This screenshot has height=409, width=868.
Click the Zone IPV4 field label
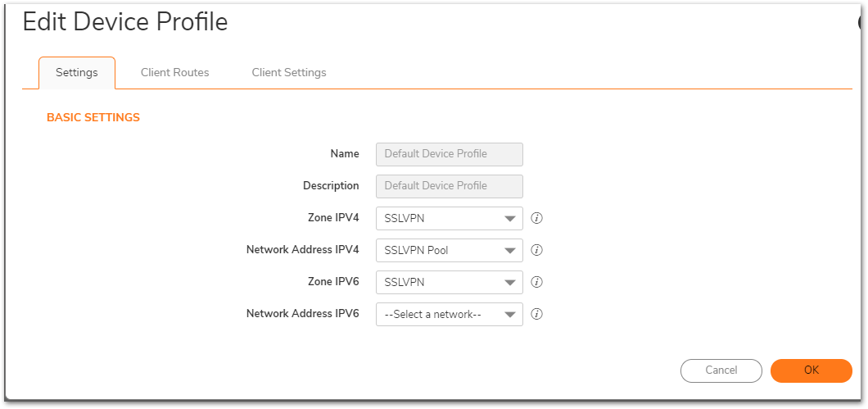pos(332,218)
